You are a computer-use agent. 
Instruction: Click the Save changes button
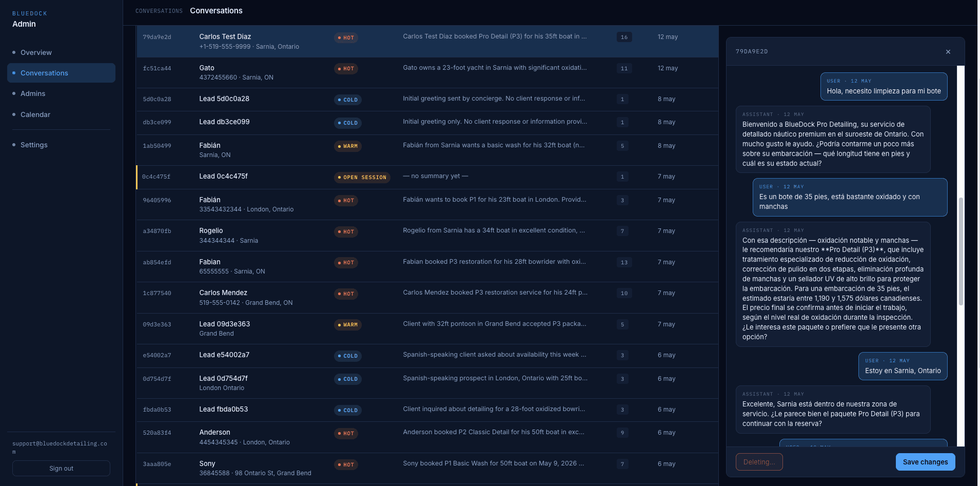click(x=925, y=462)
